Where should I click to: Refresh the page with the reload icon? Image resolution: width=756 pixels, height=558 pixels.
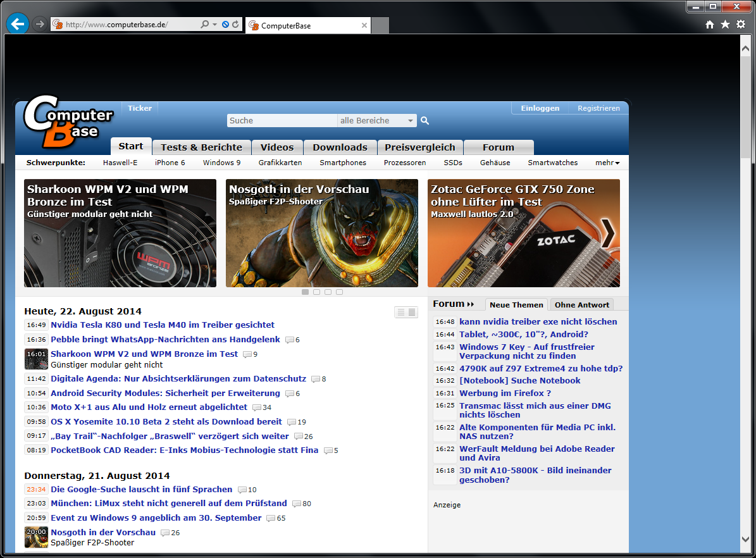235,24
